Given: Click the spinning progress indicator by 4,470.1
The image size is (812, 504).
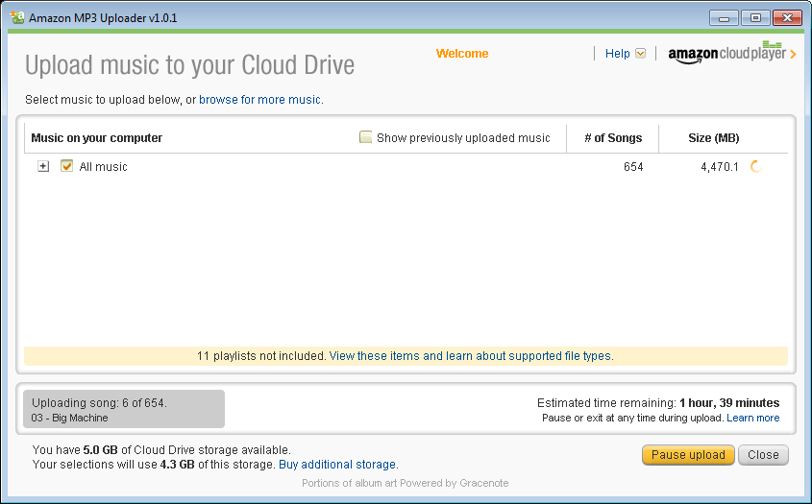Looking at the screenshot, I should (756, 167).
